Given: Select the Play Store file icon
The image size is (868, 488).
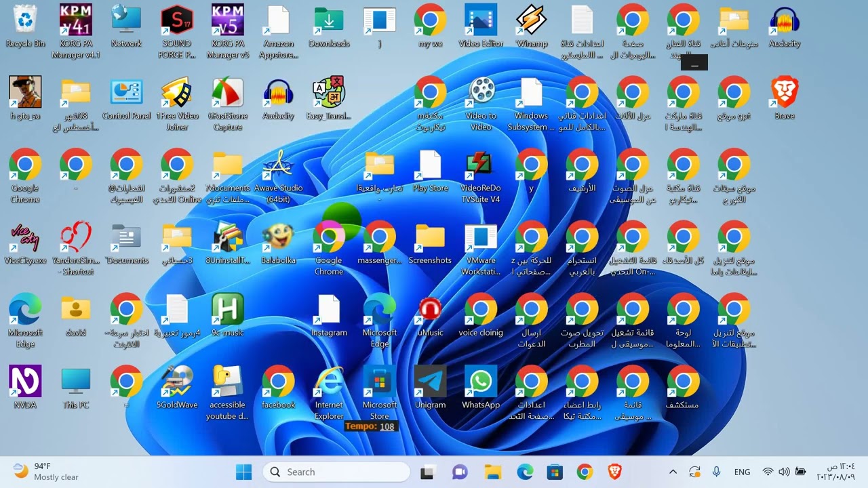Looking at the screenshot, I should point(430,172).
